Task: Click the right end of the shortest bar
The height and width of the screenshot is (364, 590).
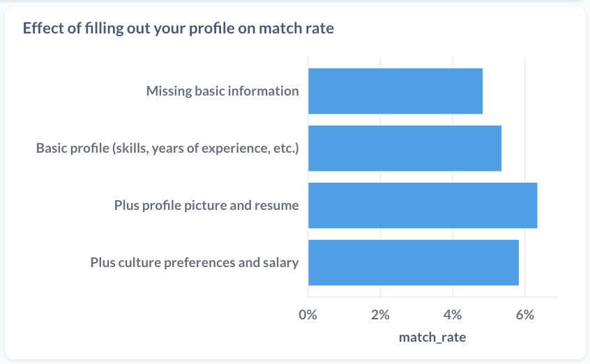Action: pyautogui.click(x=481, y=91)
